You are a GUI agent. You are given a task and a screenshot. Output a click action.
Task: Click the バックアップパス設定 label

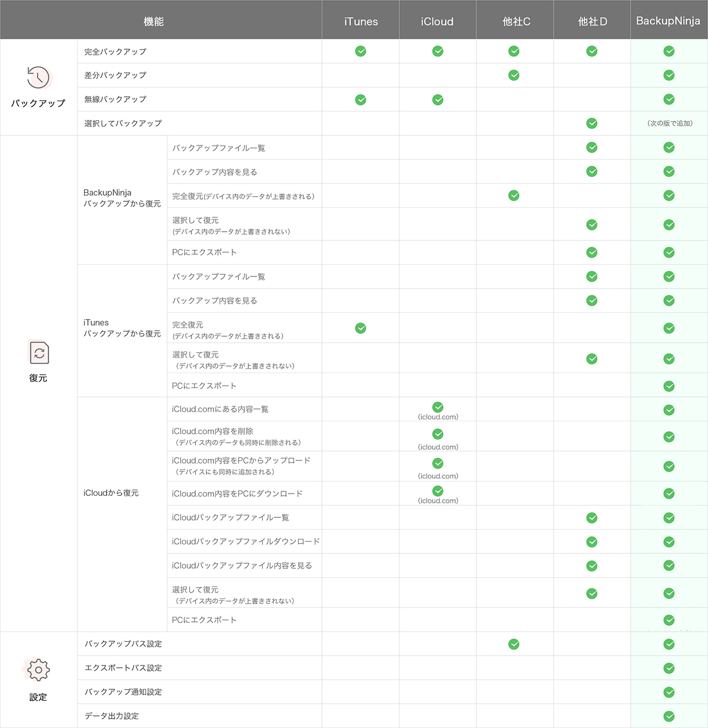[x=123, y=644]
